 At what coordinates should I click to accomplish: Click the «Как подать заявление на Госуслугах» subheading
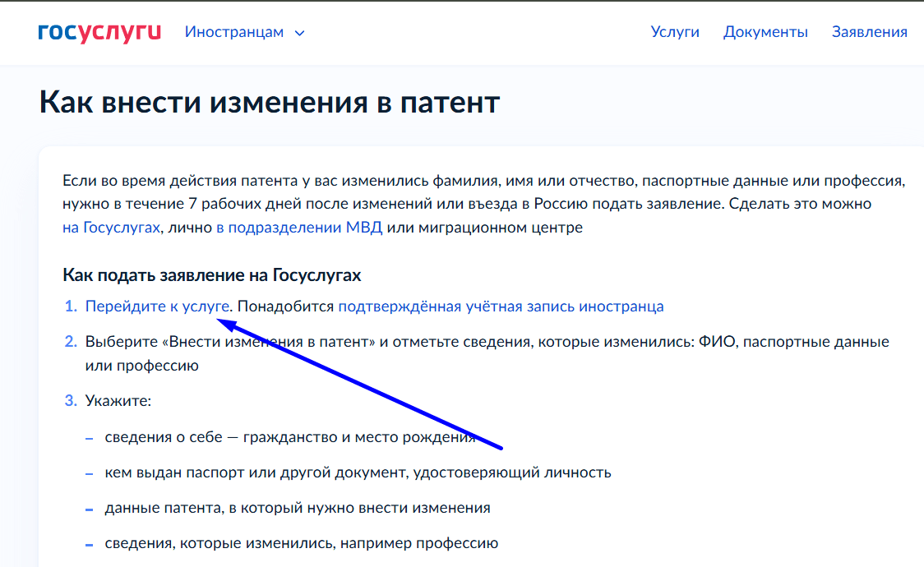pos(212,275)
